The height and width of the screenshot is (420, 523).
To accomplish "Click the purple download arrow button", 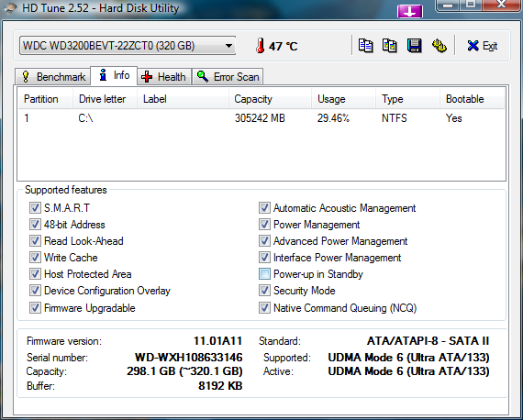I will click(x=410, y=12).
